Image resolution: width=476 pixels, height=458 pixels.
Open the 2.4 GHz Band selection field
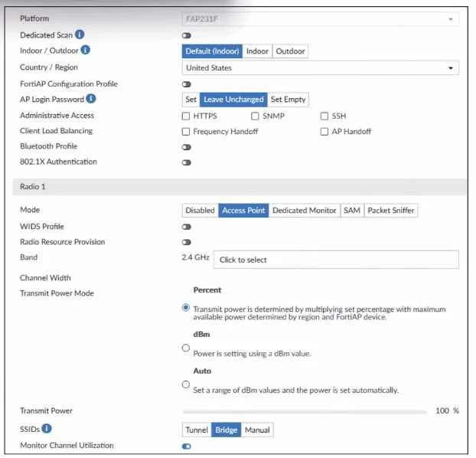coord(337,260)
